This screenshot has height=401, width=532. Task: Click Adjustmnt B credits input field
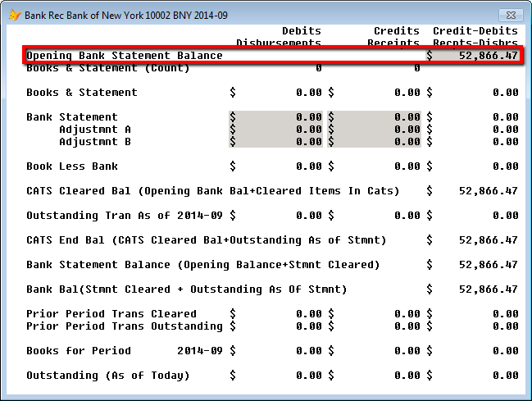pos(374,141)
